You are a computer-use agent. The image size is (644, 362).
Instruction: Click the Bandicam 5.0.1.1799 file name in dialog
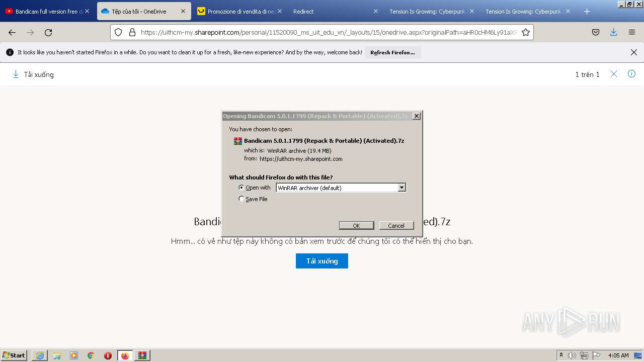click(324, 141)
